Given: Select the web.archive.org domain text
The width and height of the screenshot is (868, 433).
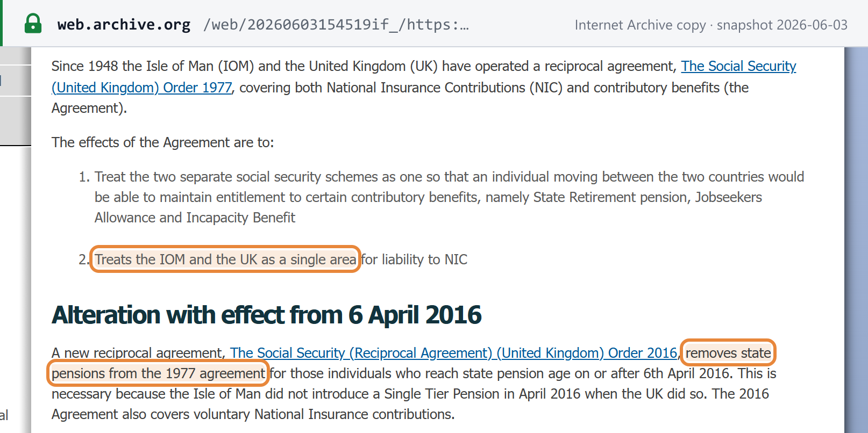Looking at the screenshot, I should point(124,25).
